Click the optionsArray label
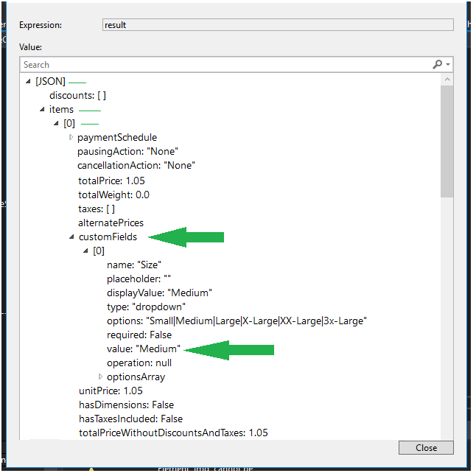This screenshot has height=476, width=476. (x=136, y=377)
